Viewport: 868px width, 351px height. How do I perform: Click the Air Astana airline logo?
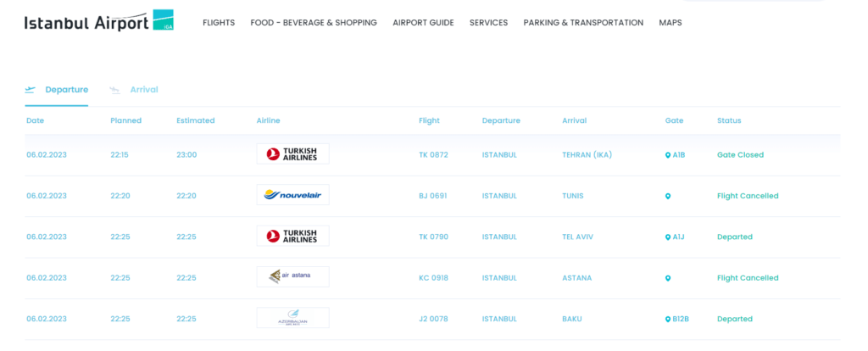(x=292, y=276)
